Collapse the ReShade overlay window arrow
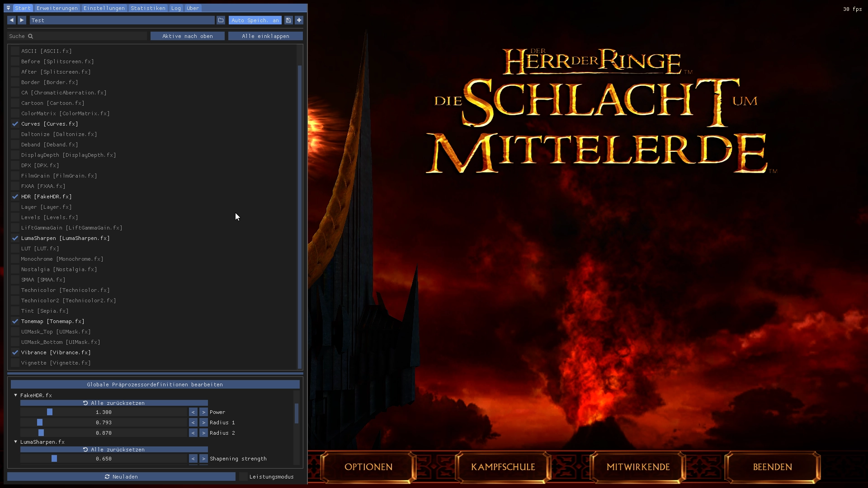Screen dimensions: 868x488 tap(8, 8)
